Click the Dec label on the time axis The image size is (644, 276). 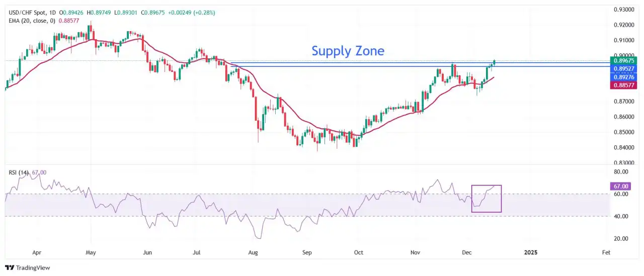pyautogui.click(x=467, y=252)
